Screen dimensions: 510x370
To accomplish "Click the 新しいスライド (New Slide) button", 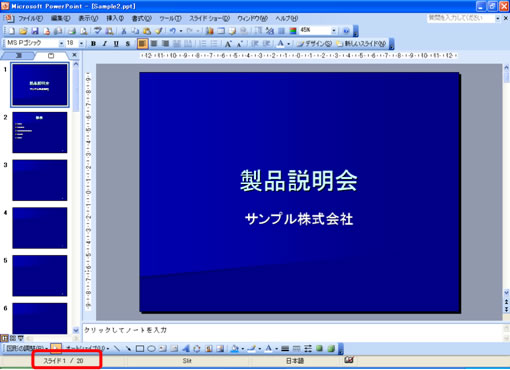I will pyautogui.click(x=361, y=44).
